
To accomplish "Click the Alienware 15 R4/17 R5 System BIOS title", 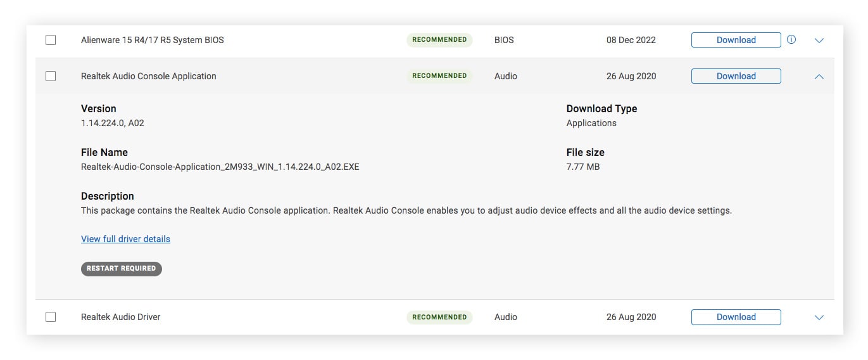I will click(153, 40).
